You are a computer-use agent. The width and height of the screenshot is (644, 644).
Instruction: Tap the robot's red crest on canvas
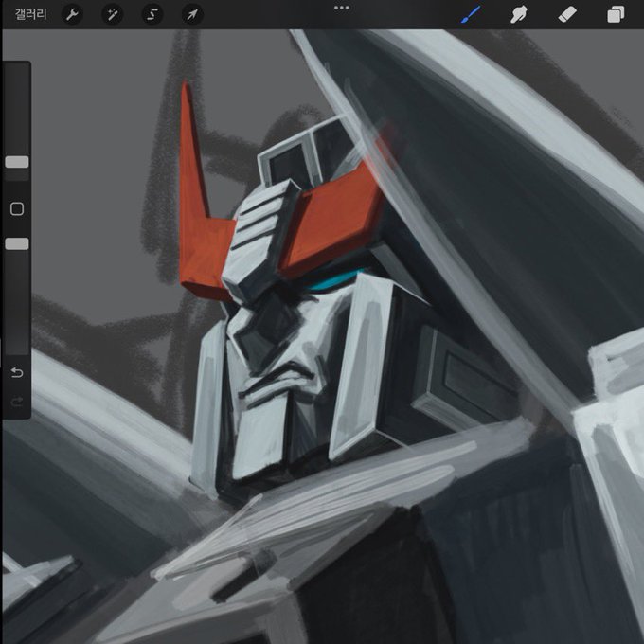333,218
